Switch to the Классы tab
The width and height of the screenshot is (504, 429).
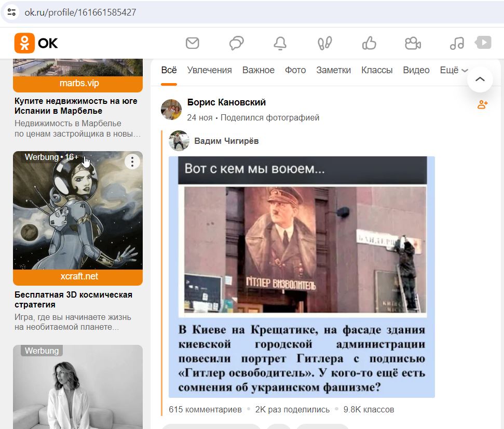coord(376,70)
